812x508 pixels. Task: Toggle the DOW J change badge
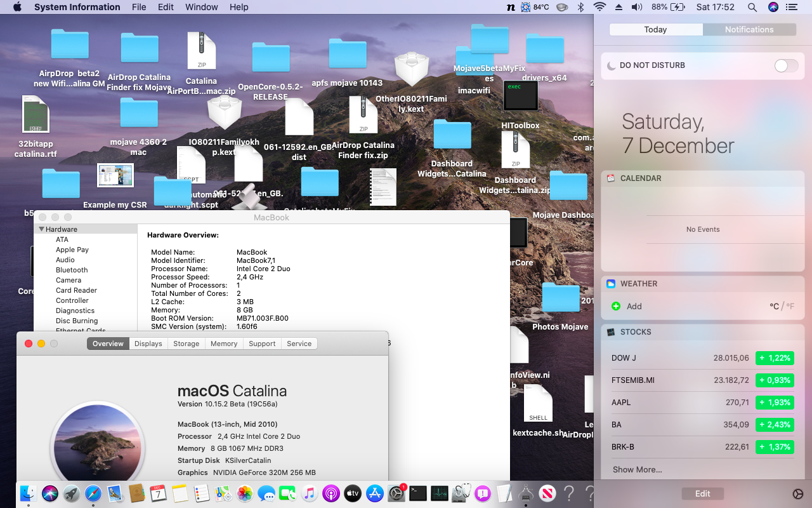(775, 358)
